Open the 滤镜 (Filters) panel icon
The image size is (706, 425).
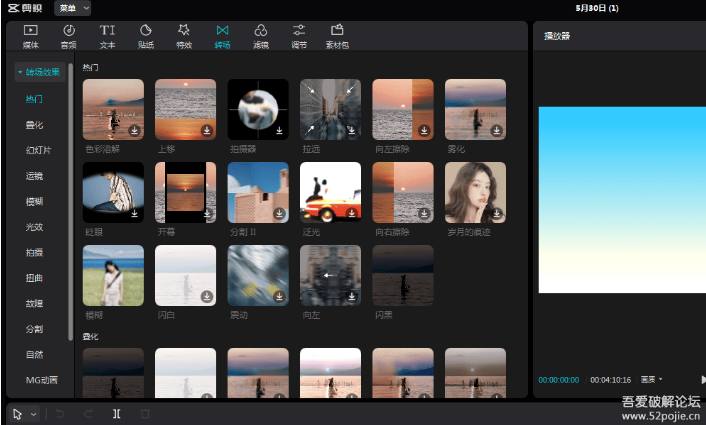pyautogui.click(x=260, y=31)
